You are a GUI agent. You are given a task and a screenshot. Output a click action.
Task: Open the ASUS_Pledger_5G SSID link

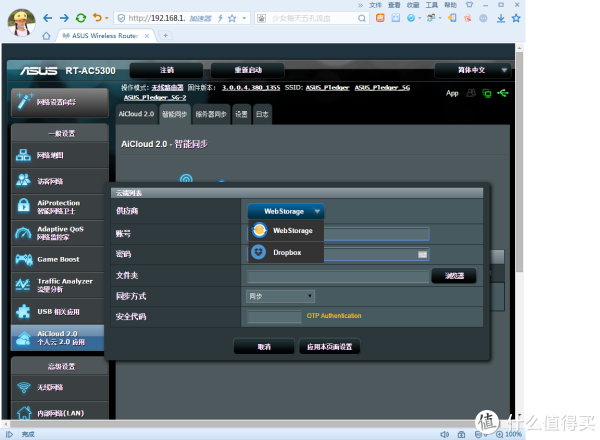tap(382, 88)
